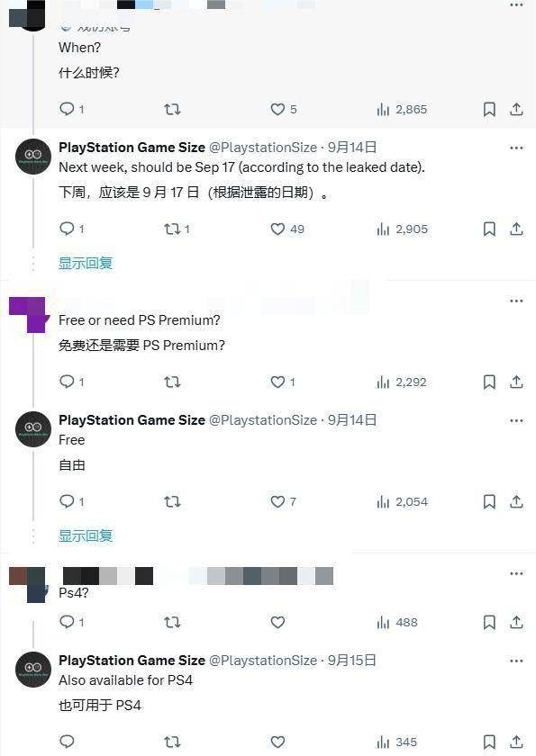Show replies under the "Free" tweet
This screenshot has width=536, height=756.
[86, 535]
